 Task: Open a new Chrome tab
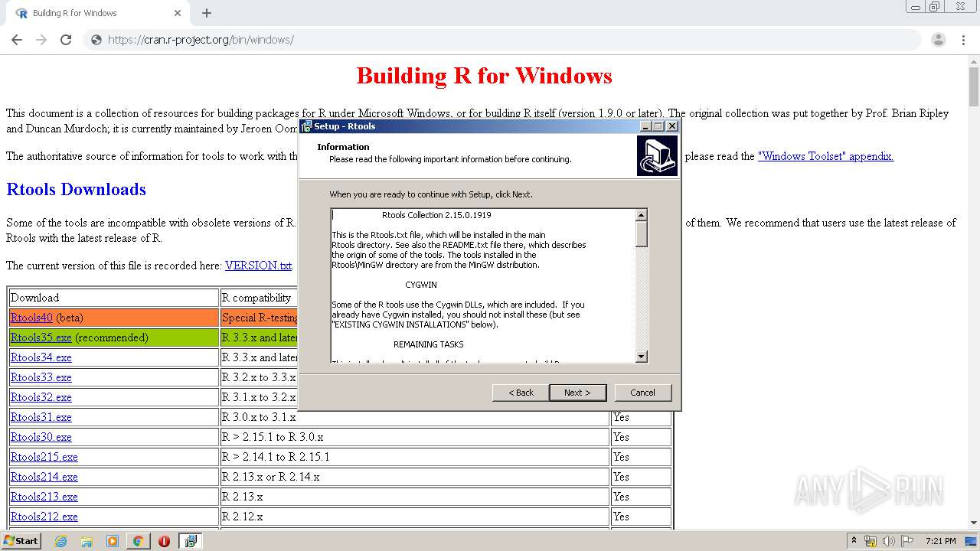(207, 13)
